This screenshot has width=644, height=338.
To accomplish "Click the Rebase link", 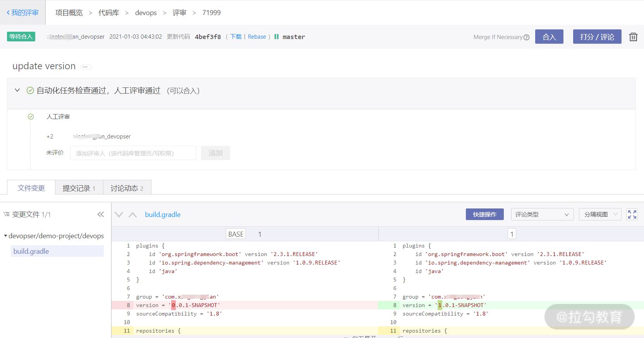I will (x=257, y=37).
